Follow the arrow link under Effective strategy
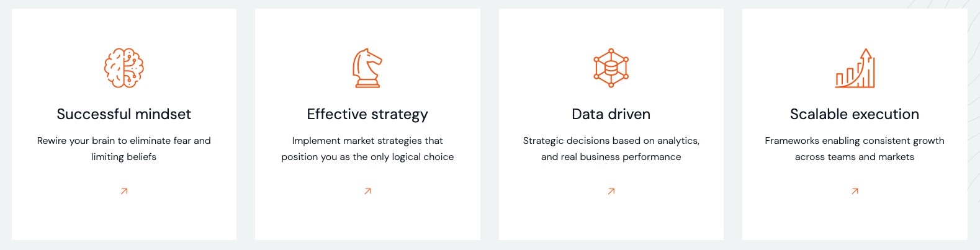Viewport: 980px width, 250px height. pos(367,191)
